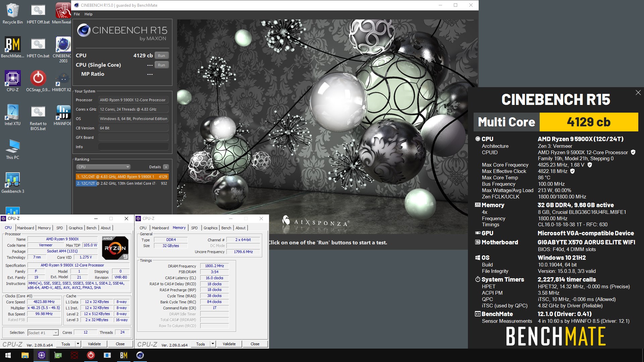Image resolution: width=644 pixels, height=362 pixels.
Task: Switch to Graphics tab in right CPU-Z
Action: 211,228
